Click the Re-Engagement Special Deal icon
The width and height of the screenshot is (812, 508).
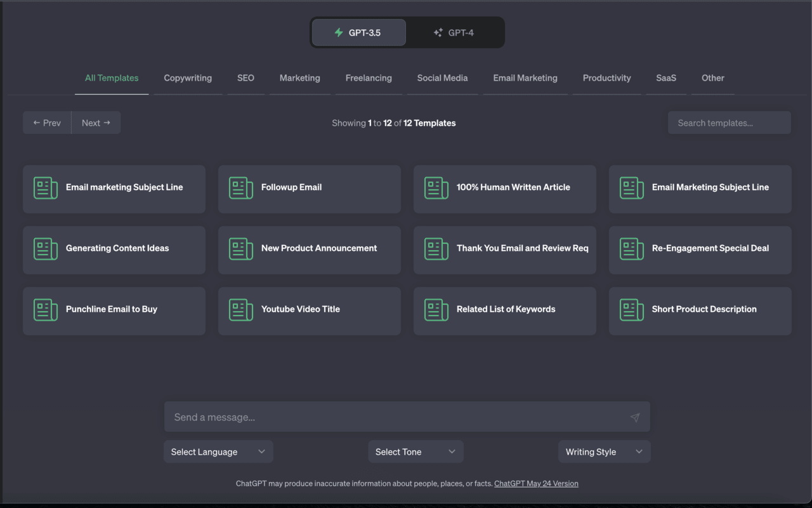[631, 249]
